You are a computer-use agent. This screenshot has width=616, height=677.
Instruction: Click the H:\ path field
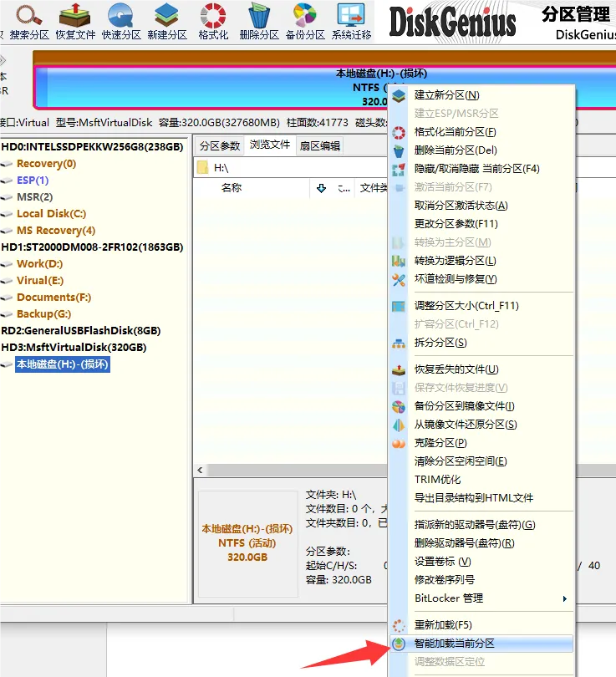click(291, 167)
